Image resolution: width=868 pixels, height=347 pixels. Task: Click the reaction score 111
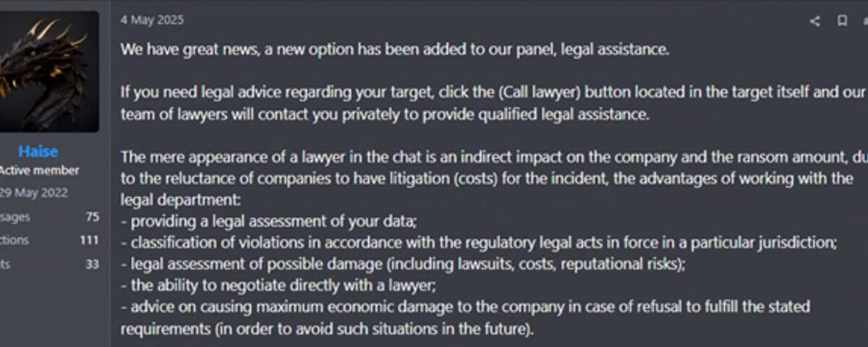point(89,241)
